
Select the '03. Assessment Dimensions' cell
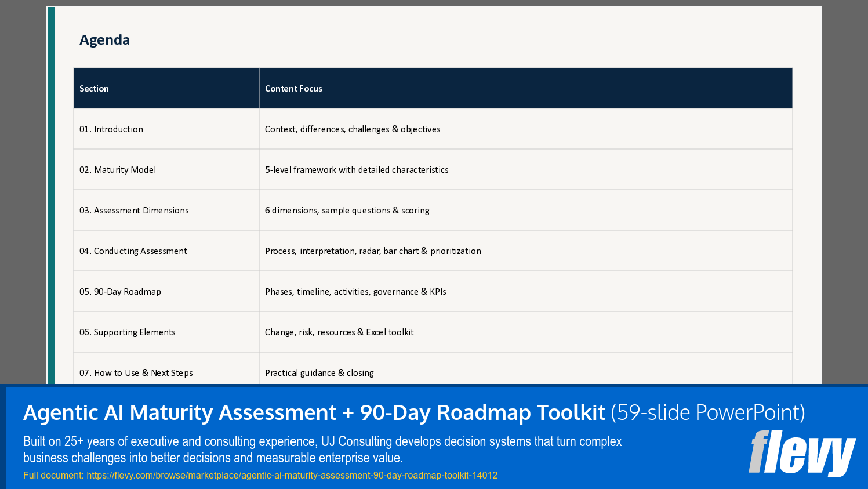coord(166,210)
